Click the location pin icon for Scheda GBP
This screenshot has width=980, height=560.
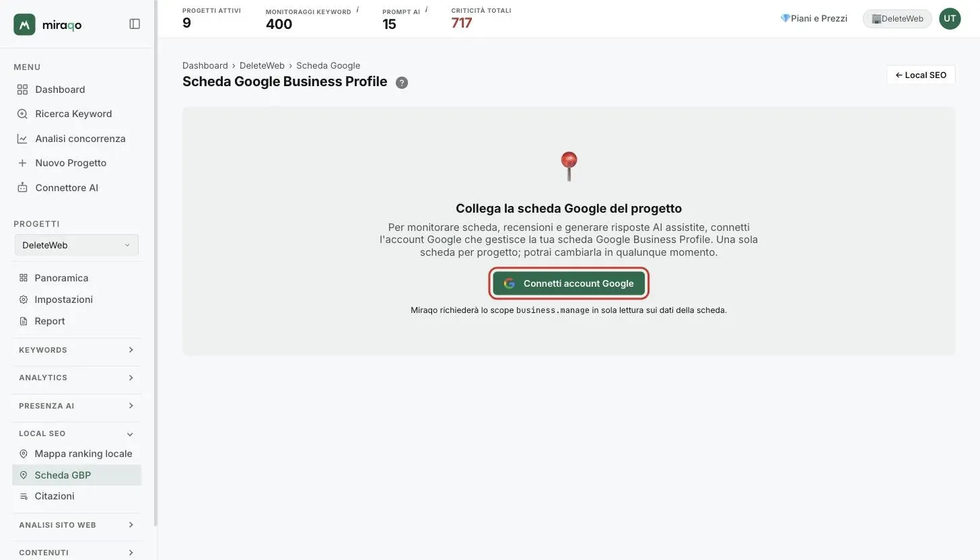point(24,475)
